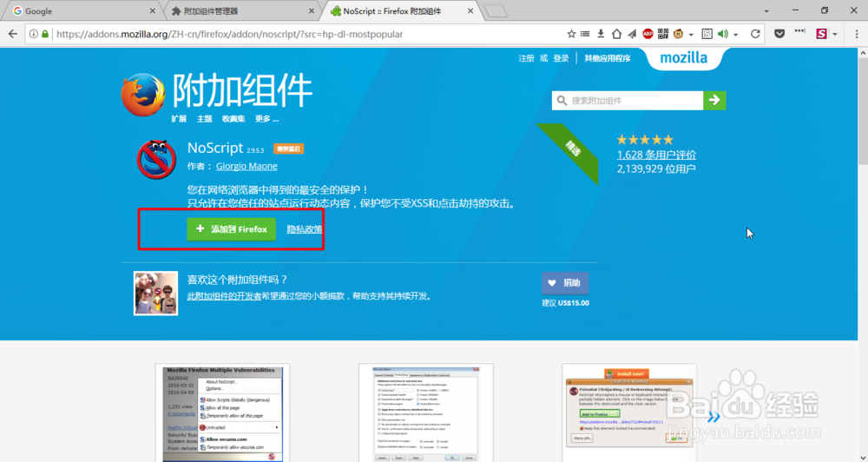The image size is (868, 462).
Task: Open site identity info icon in address bar
Action: 34,35
